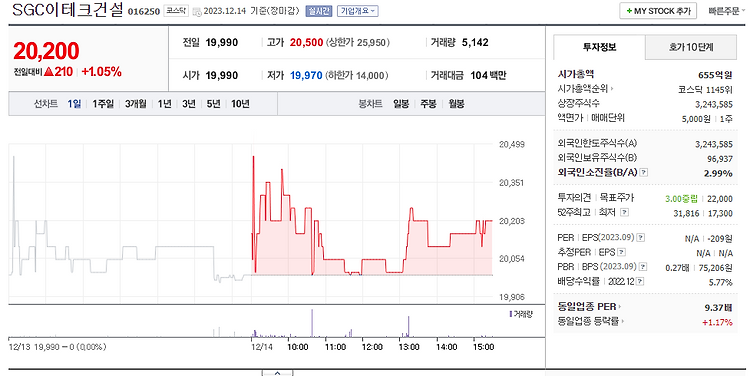Click dividend yield value 5.77%

720,283
